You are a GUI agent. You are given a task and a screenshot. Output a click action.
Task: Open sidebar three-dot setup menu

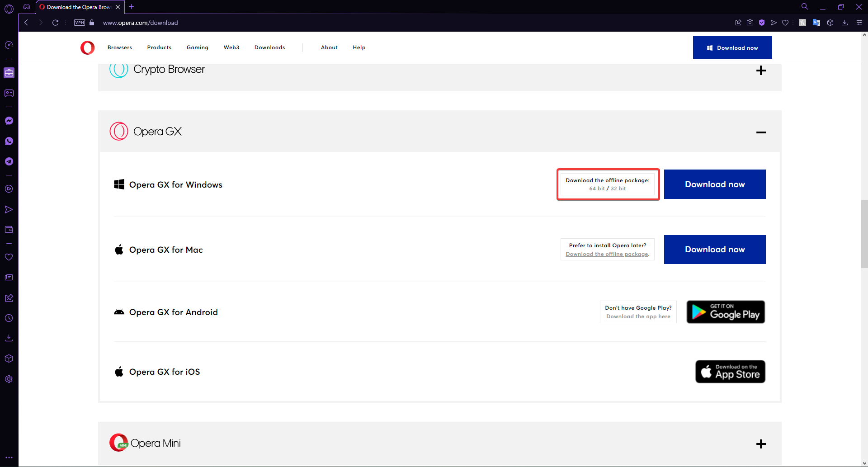coord(9,458)
